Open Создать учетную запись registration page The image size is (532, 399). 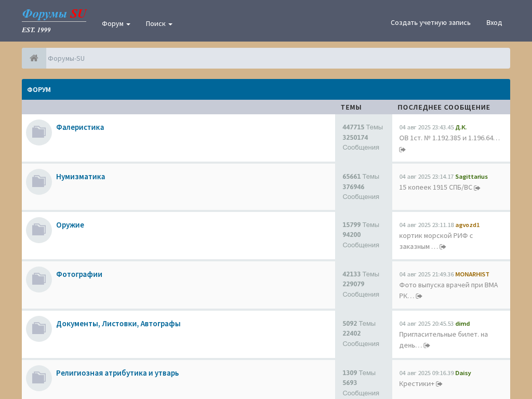click(430, 22)
